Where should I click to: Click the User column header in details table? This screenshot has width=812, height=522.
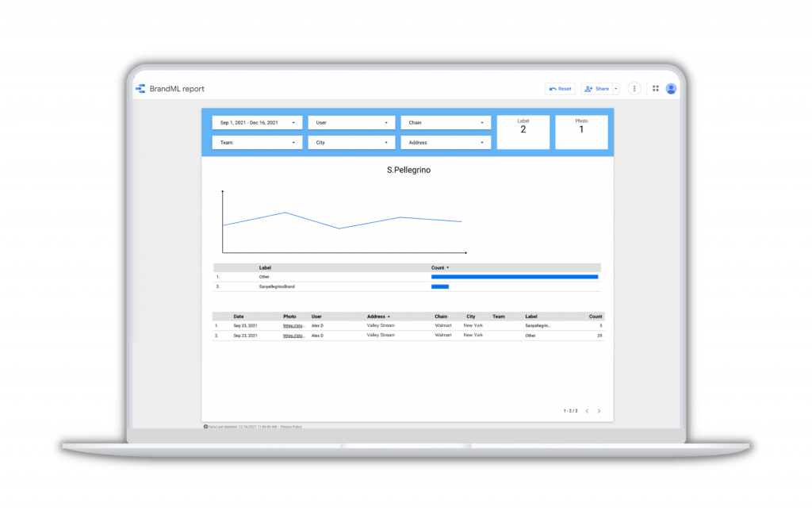[x=316, y=317]
